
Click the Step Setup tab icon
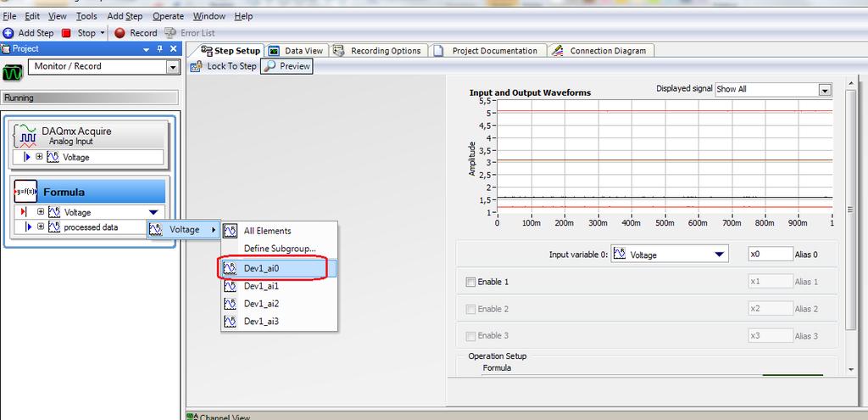(207, 50)
